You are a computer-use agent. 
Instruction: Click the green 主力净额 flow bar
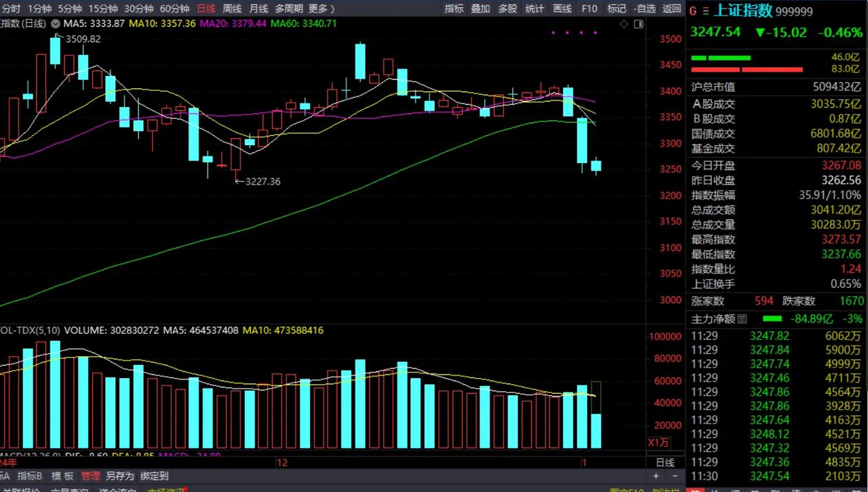[772, 319]
